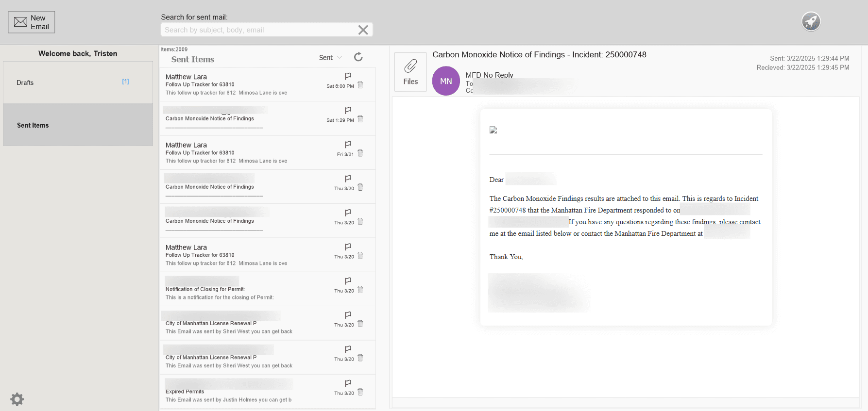The width and height of the screenshot is (868, 411).
Task: Click the New Email envelope button
Action: pyautogui.click(x=32, y=22)
